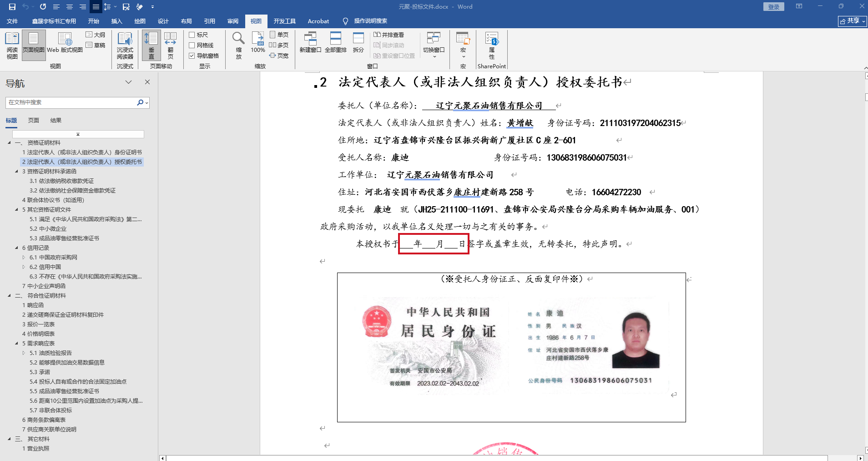Switch navigation to 页面 (Pages) tab
This screenshot has width=868, height=461.
[x=34, y=121]
